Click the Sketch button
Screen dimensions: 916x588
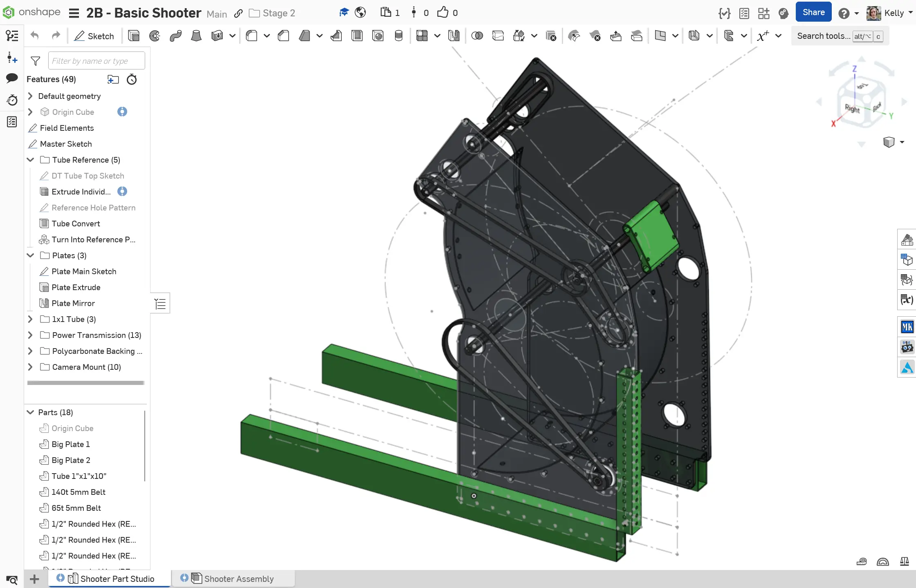pyautogui.click(x=94, y=36)
